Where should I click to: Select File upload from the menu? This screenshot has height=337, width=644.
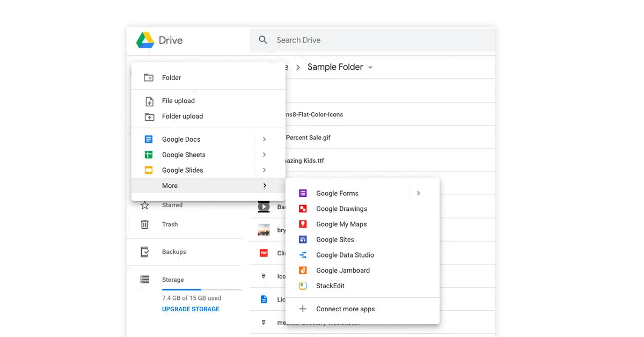[178, 100]
